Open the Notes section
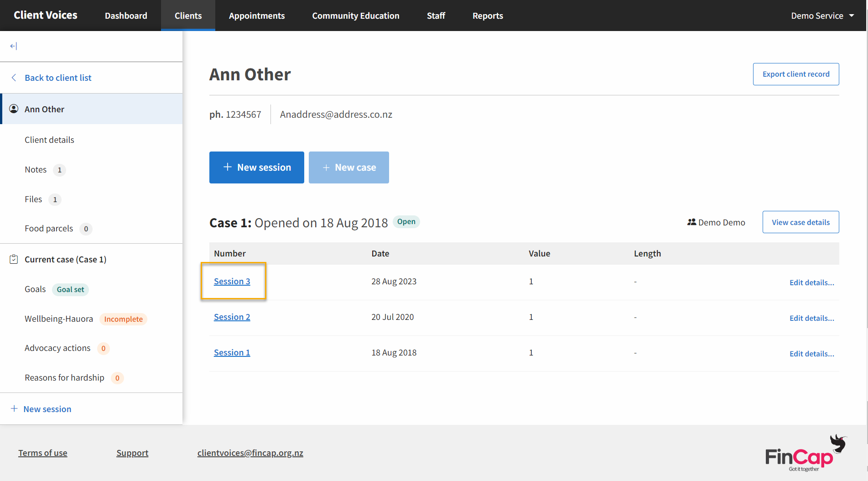868x481 pixels. click(36, 170)
